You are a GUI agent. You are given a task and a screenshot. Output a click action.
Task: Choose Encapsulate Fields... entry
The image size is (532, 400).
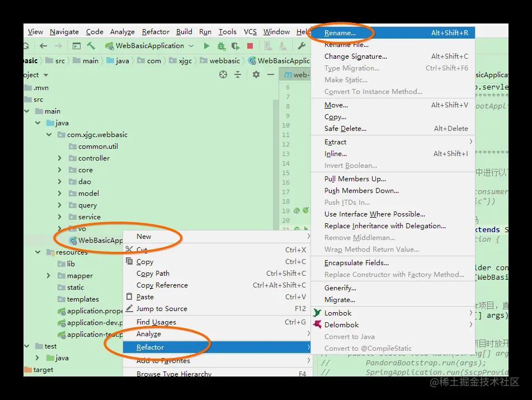[393, 263]
